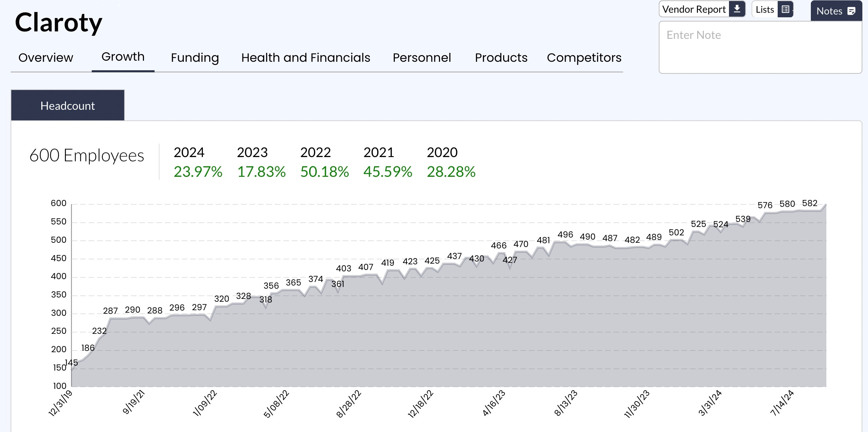Screen dimensions: 868x432
Task: Click the 356 data label
Action: click(271, 286)
